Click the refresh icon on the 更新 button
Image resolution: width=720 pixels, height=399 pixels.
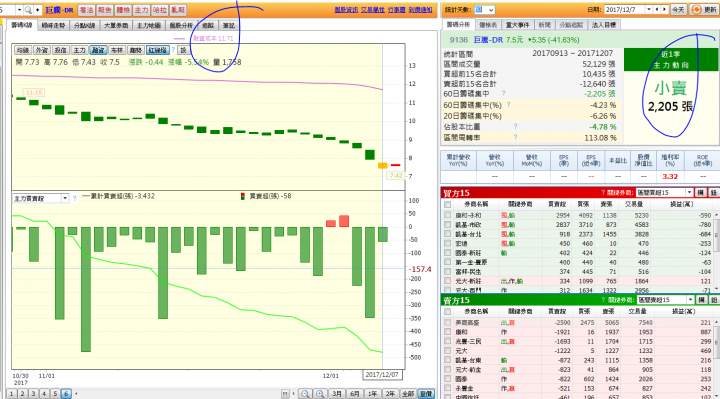click(x=697, y=10)
